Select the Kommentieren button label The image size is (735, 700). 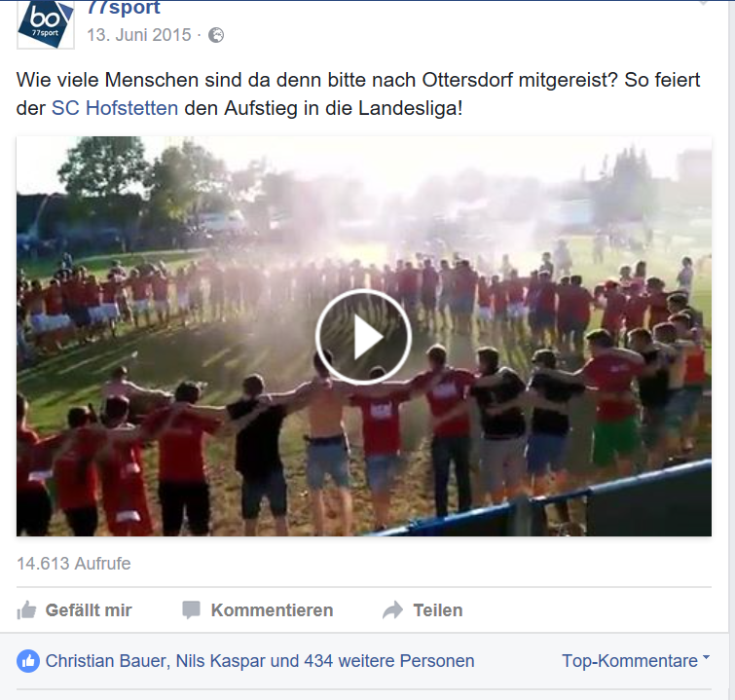point(272,610)
